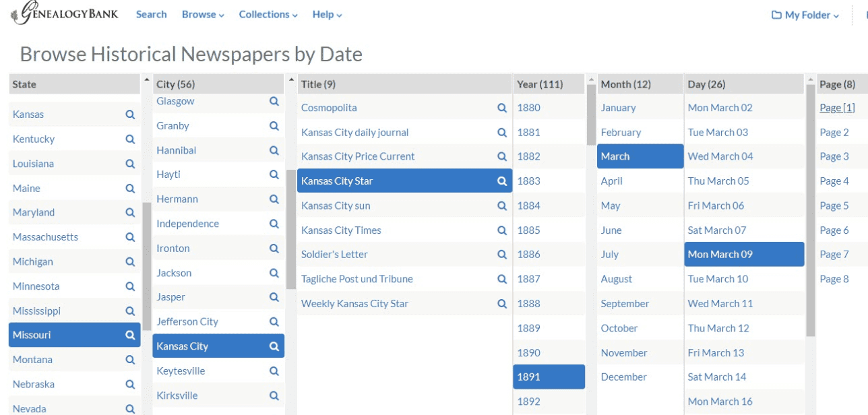868x415 pixels.
Task: Select Mon March 02 day
Action: [x=720, y=108]
